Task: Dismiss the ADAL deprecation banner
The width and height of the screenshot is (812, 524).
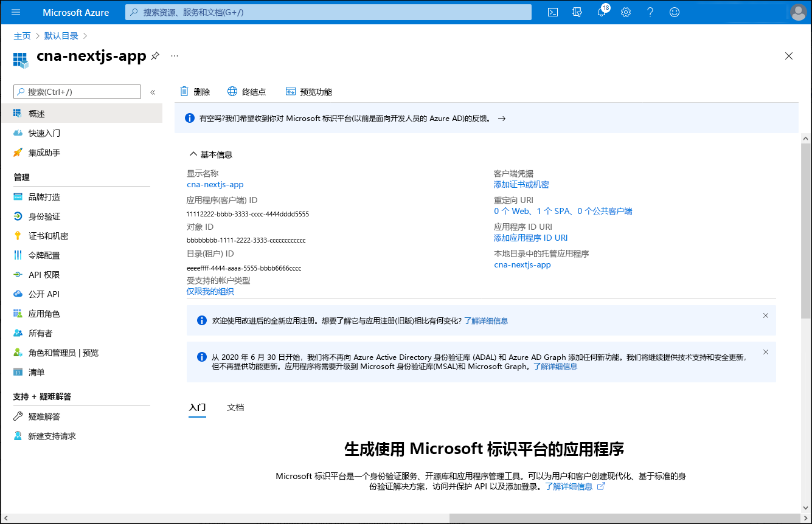Action: [x=766, y=352]
